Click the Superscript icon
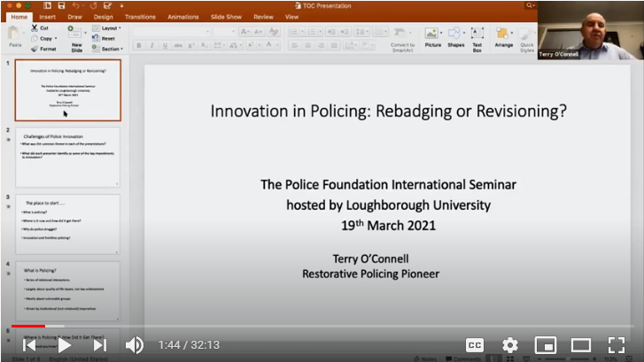Viewport: 644px width, 362px height. [x=191, y=45]
